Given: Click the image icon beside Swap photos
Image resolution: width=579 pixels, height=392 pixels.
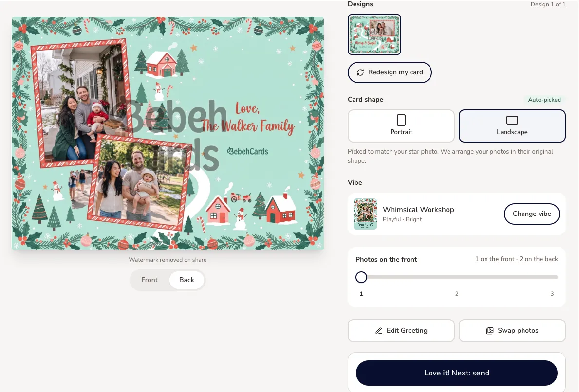Looking at the screenshot, I should [x=490, y=331].
